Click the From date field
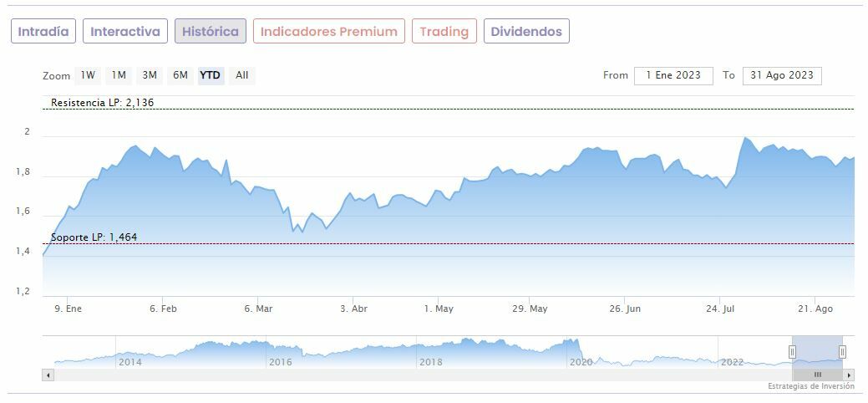Viewport: 868px width, 403px height. coord(673,75)
